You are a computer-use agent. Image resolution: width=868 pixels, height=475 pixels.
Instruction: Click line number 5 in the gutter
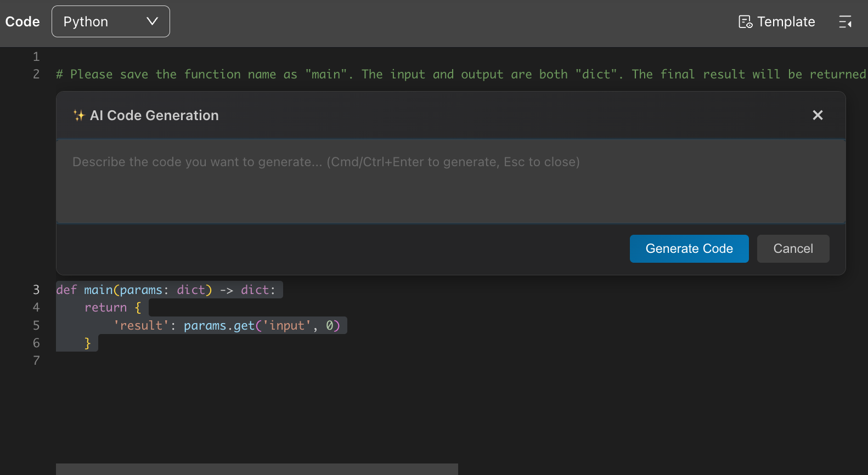click(x=36, y=325)
